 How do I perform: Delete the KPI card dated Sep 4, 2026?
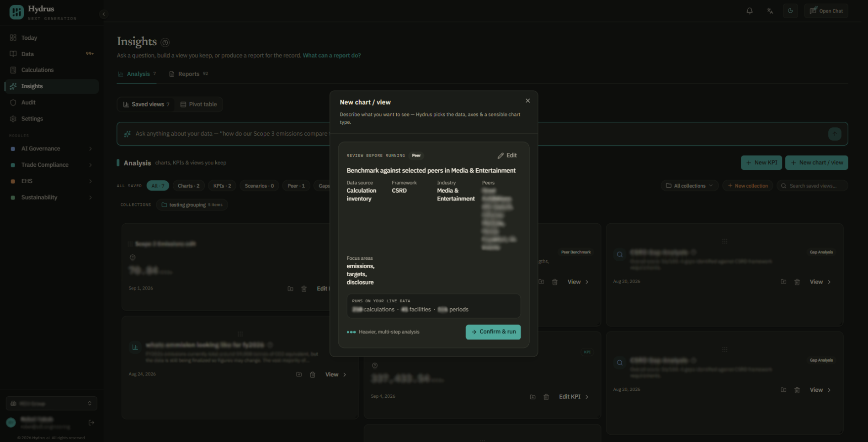pos(546,397)
